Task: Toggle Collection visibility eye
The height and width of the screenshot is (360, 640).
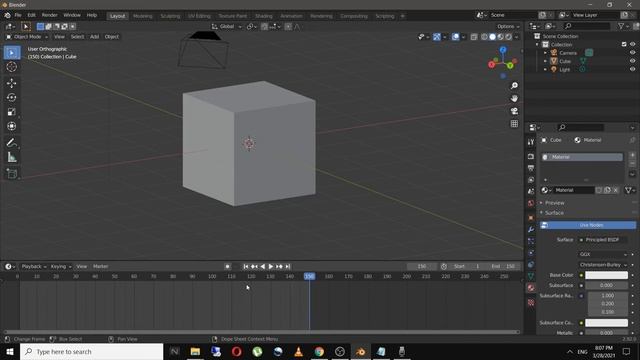Action: 632,44
